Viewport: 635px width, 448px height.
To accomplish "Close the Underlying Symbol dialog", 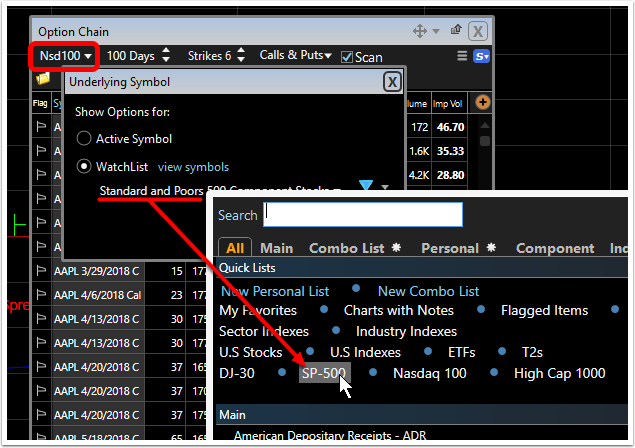I will (392, 82).
